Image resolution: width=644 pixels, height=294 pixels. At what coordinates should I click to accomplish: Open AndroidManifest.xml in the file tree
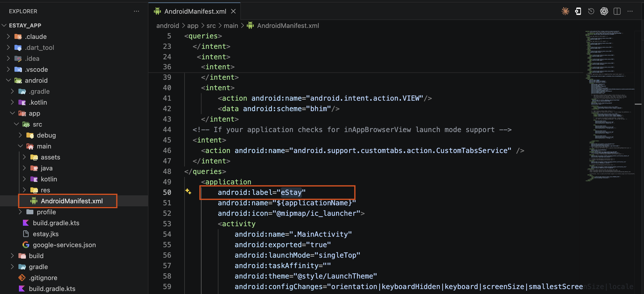(72, 201)
